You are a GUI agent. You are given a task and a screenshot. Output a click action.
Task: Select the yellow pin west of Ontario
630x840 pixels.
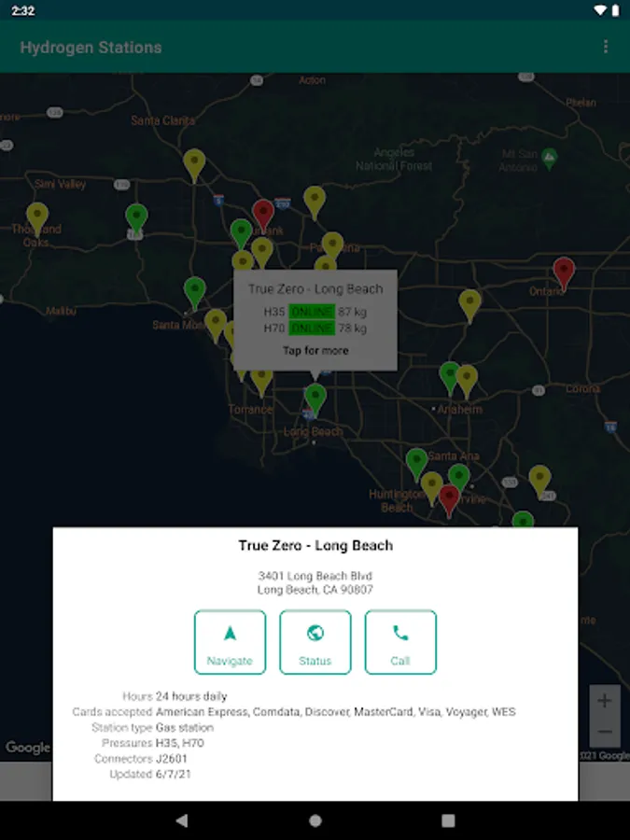[469, 305]
